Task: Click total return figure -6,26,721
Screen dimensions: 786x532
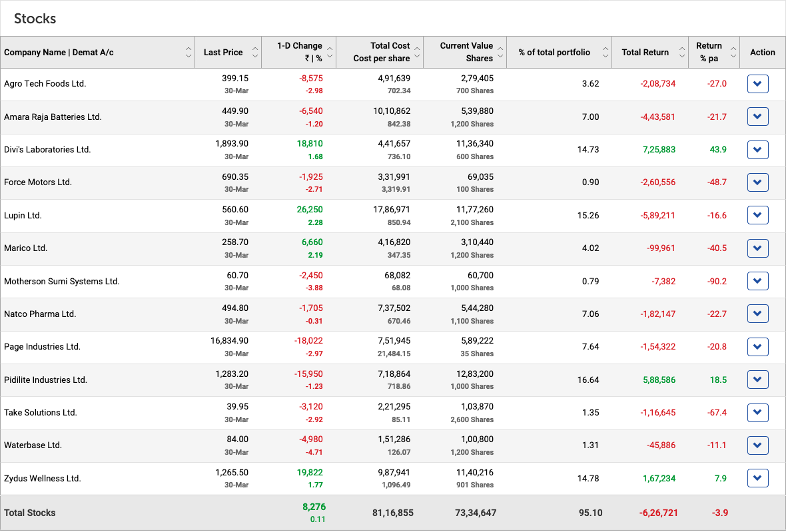Action: (658, 513)
